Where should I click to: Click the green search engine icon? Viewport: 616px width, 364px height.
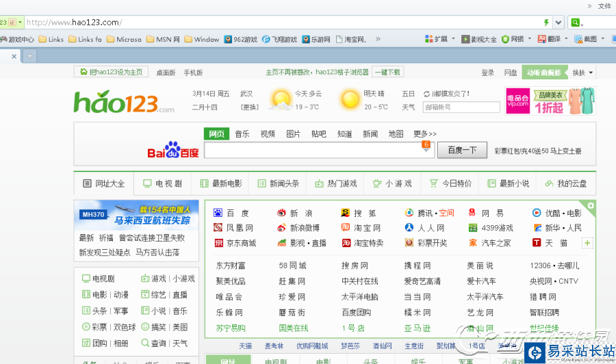coord(575,23)
